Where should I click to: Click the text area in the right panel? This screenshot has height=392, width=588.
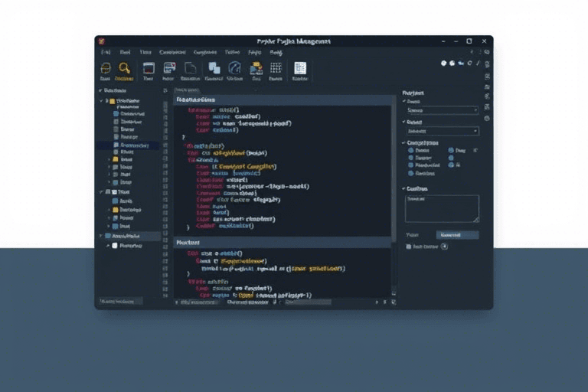coord(442,208)
